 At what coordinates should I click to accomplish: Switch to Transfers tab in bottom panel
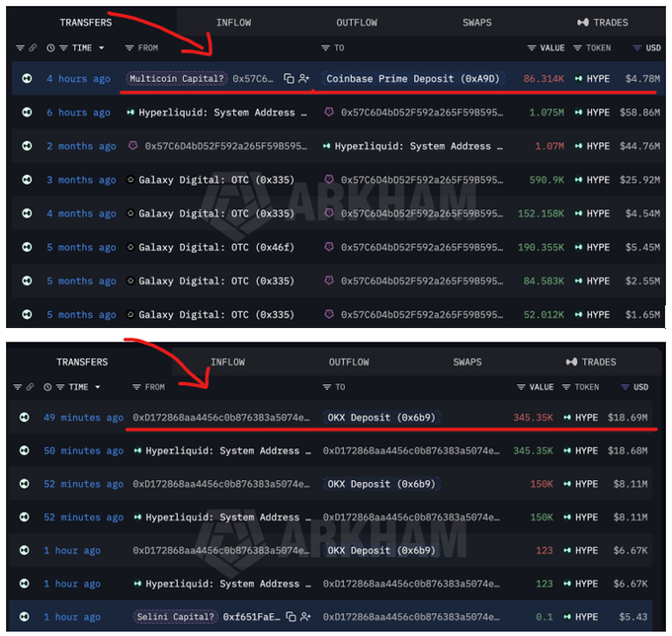click(x=82, y=361)
